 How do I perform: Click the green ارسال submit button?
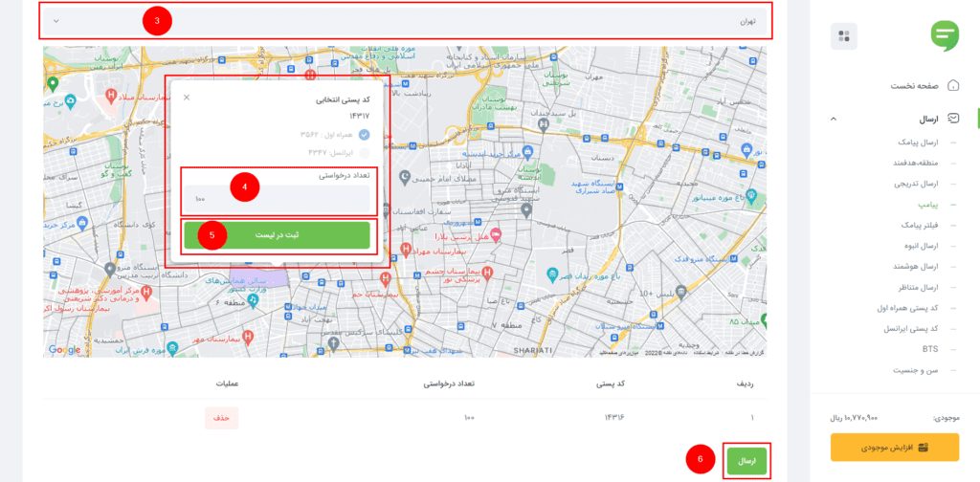[x=746, y=461]
